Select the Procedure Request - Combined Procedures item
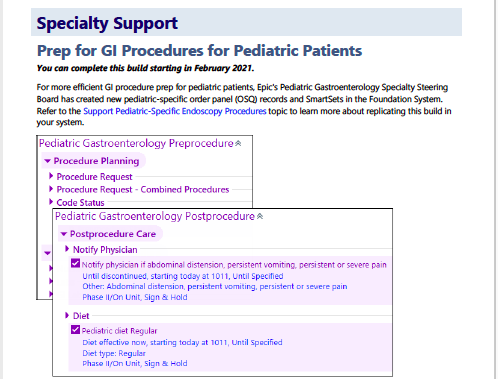Image resolution: width=498 pixels, height=379 pixels. (143, 190)
